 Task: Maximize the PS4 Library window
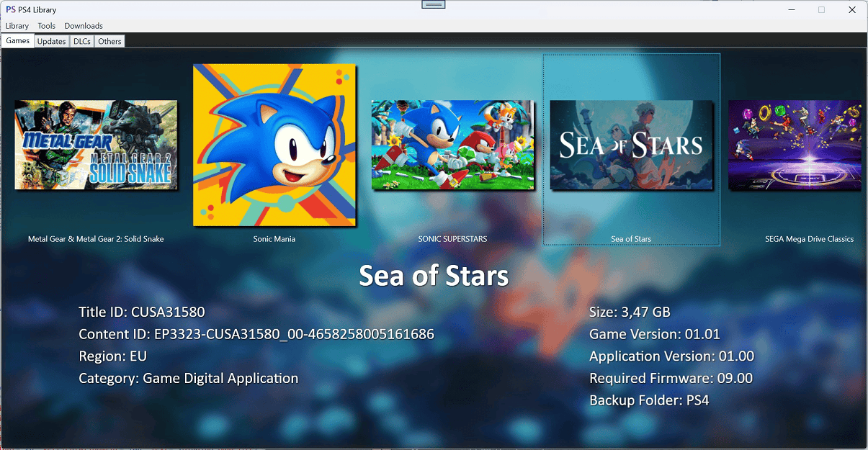pos(821,10)
